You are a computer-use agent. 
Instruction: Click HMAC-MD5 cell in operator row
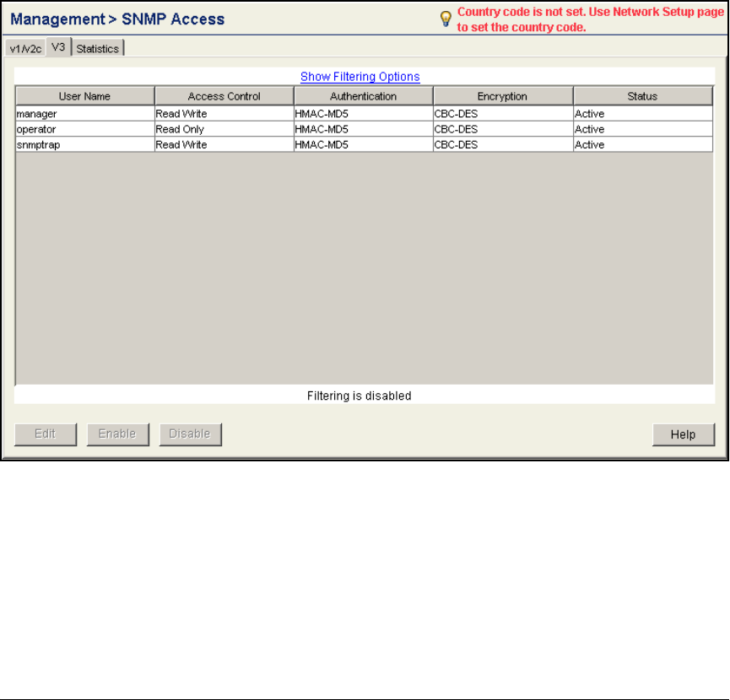click(x=363, y=129)
